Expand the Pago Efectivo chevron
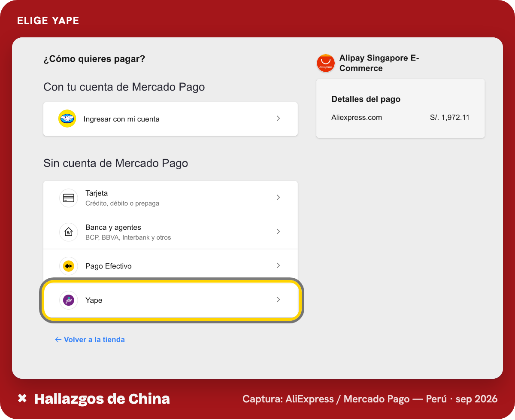This screenshot has height=420, width=515. click(x=278, y=265)
